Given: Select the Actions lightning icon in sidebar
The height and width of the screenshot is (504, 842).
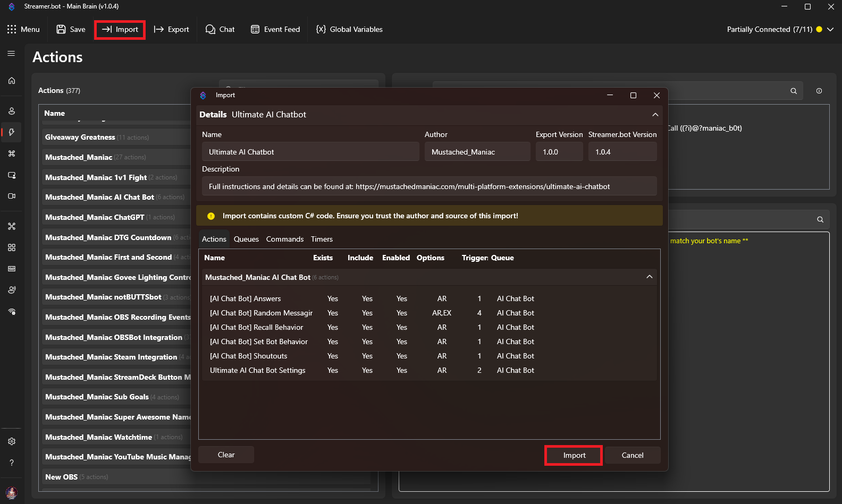Looking at the screenshot, I should pos(12,132).
